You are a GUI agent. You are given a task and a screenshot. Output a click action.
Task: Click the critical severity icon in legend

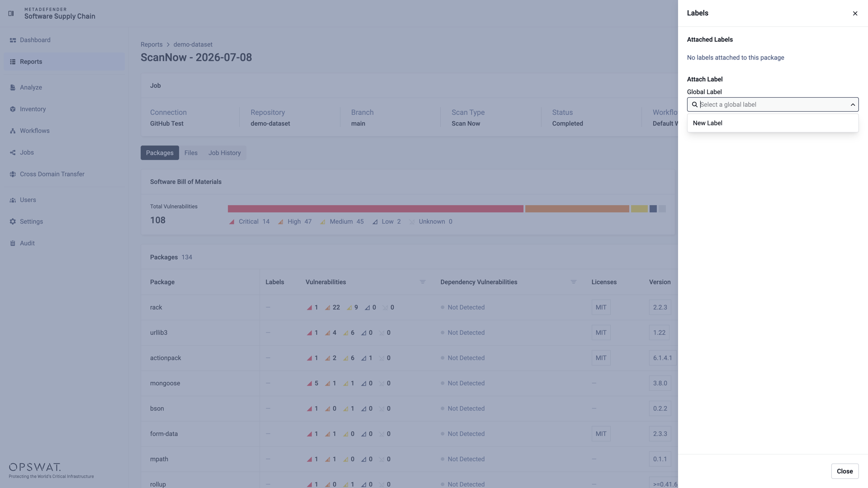point(231,222)
